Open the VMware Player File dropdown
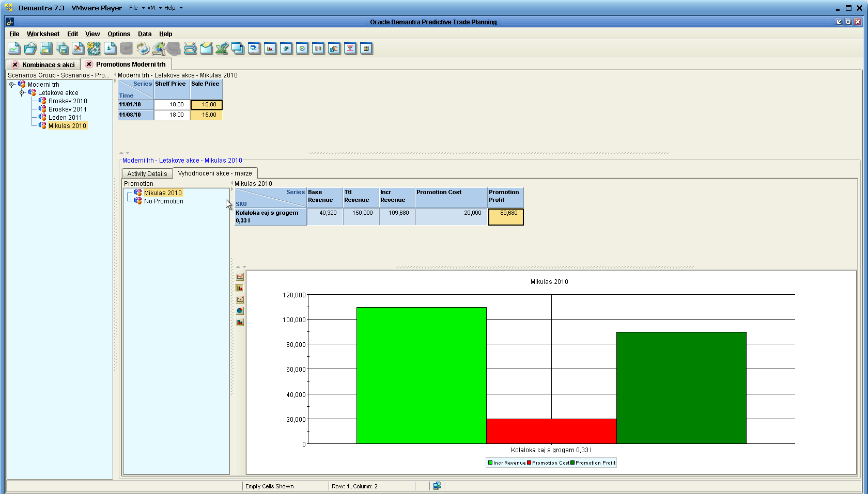Viewport: 868px width, 494px height. tap(137, 8)
